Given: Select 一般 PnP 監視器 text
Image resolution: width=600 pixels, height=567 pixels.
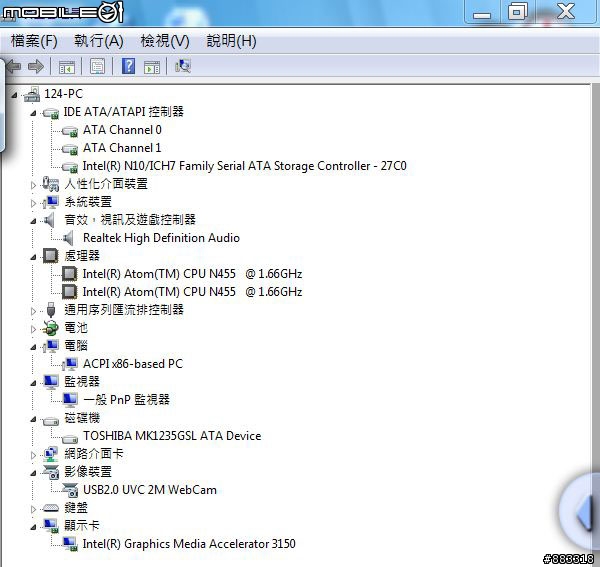Looking at the screenshot, I should pyautogui.click(x=126, y=400).
